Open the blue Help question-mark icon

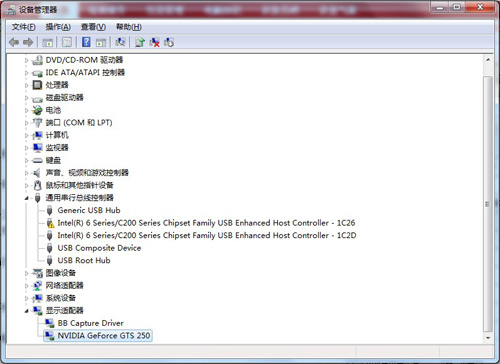coord(86,42)
